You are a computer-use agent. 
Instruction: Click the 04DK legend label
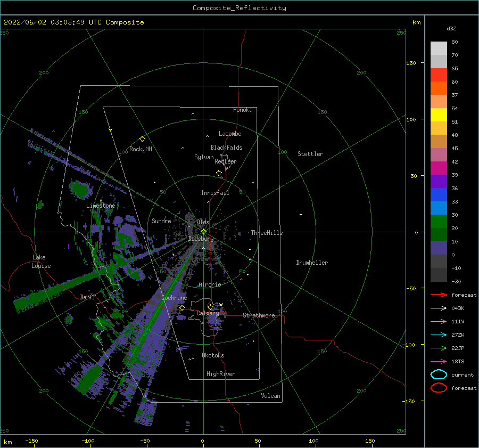458,308
